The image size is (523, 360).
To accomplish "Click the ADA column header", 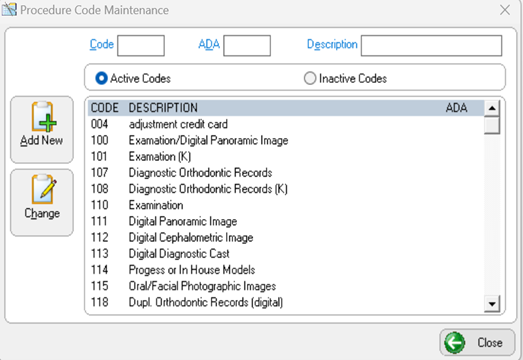I will [457, 108].
